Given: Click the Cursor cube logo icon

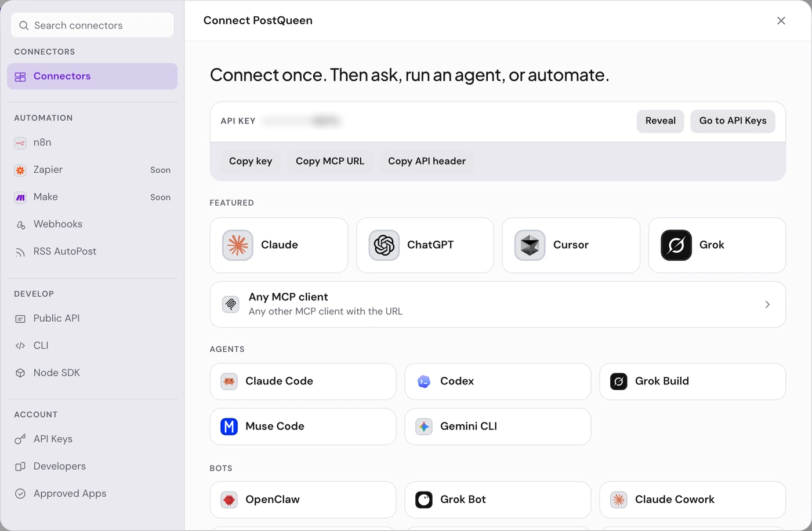Looking at the screenshot, I should click(x=530, y=245).
